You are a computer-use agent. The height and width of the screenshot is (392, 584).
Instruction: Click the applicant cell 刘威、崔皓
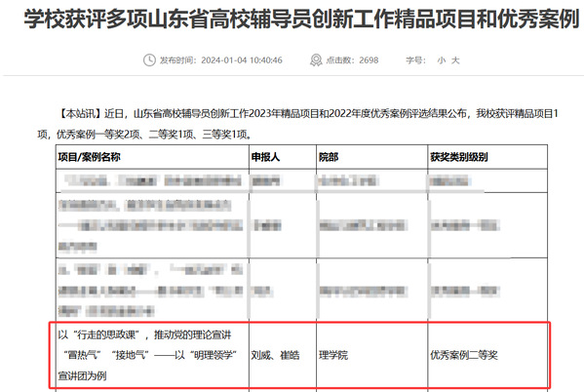[x=275, y=355]
